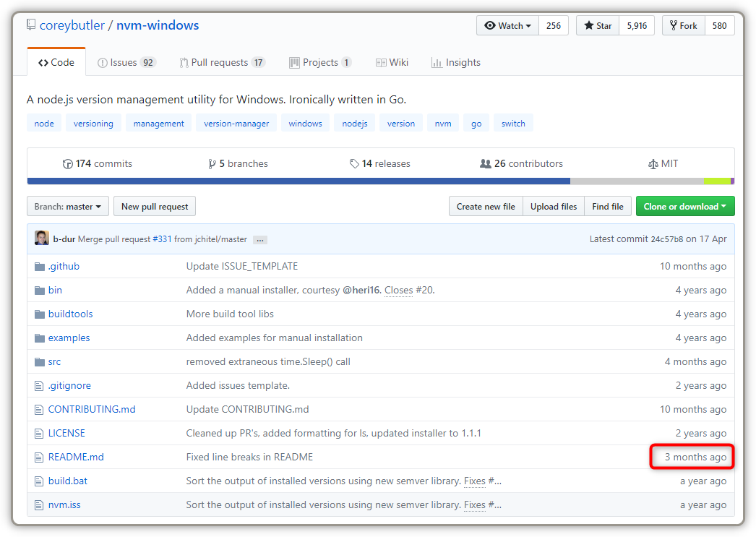Open the Watch dropdown
Screen dimensions: 756x537
[x=507, y=25]
